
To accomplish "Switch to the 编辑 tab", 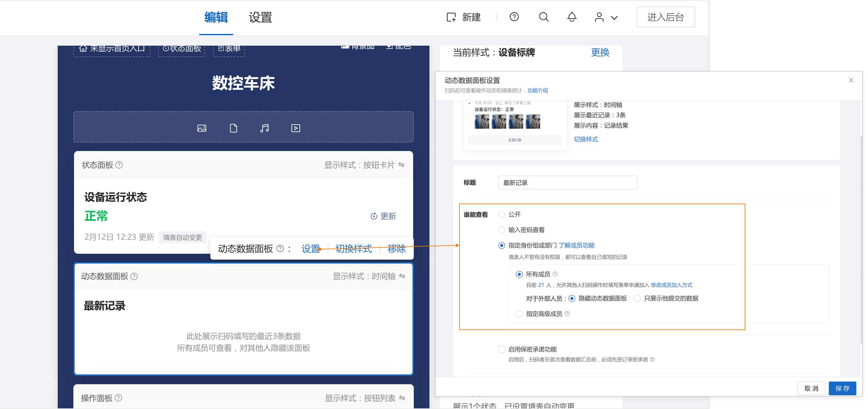I will pos(216,17).
